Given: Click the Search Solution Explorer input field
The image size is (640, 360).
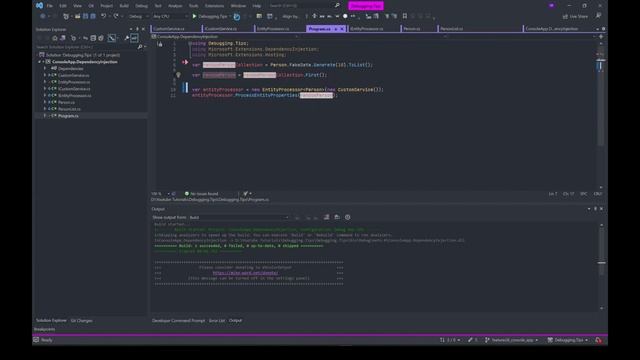Looking at the screenshot, I should tap(86, 47).
